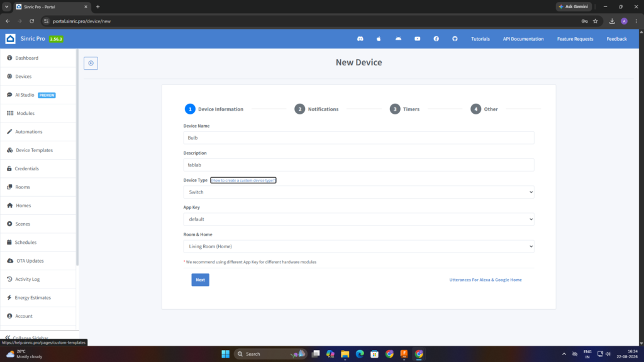Open Activity Log in the sidebar
This screenshot has width=644, height=362.
pos(38,279)
